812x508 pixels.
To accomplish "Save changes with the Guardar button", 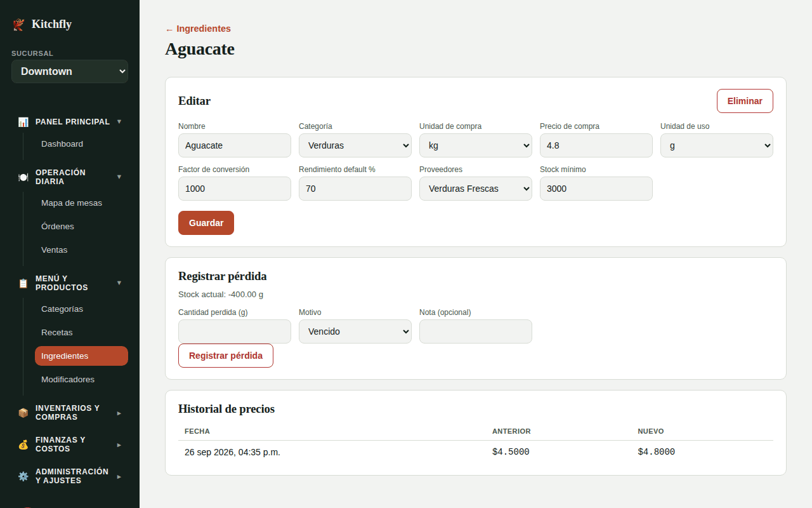I will click(x=206, y=223).
